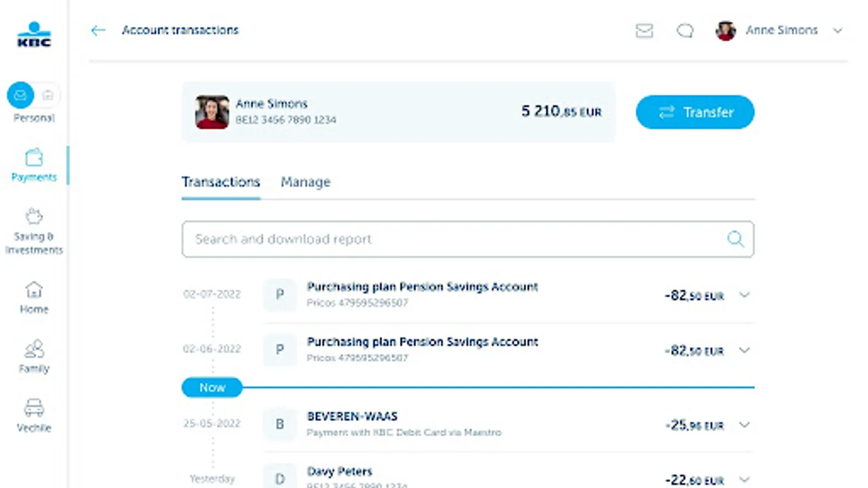Click the KBC logo
This screenshot has height=488, width=868.
tap(34, 34)
